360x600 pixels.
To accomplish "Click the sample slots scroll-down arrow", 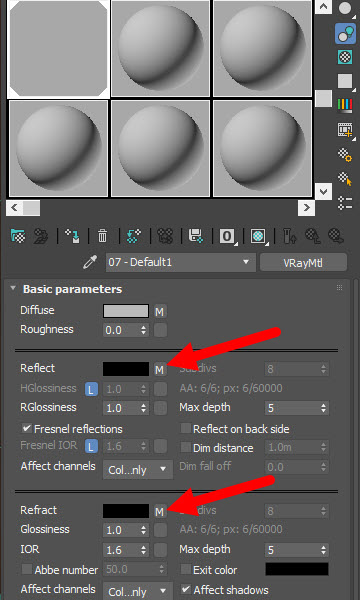I will [323, 191].
